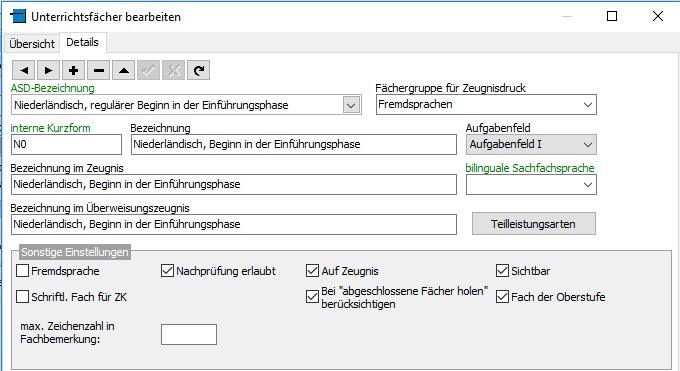Select the Details tab
This screenshot has height=371, width=680.
(82, 43)
